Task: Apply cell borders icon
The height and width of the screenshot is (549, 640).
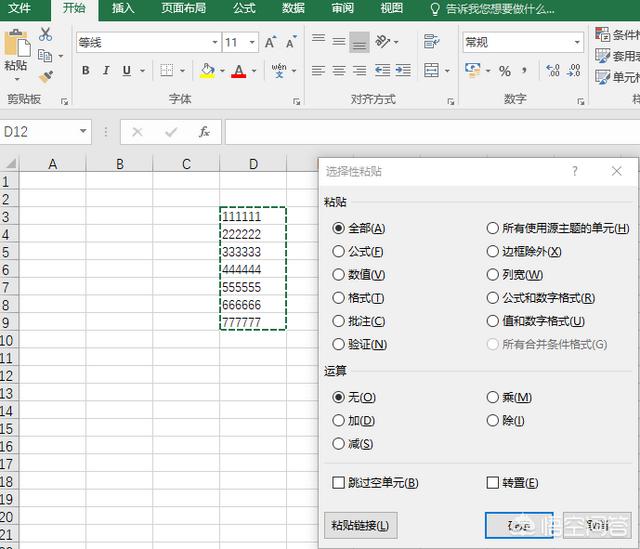Action: (x=167, y=71)
